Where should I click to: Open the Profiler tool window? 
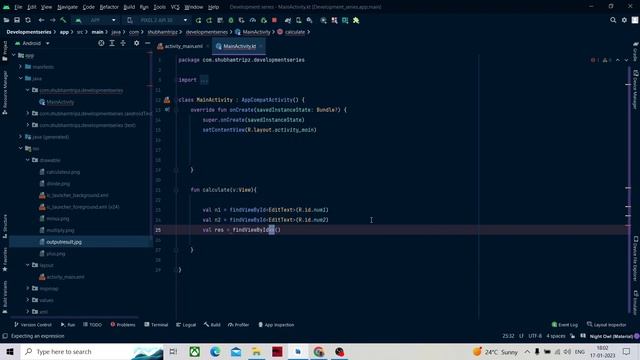tap(238, 325)
